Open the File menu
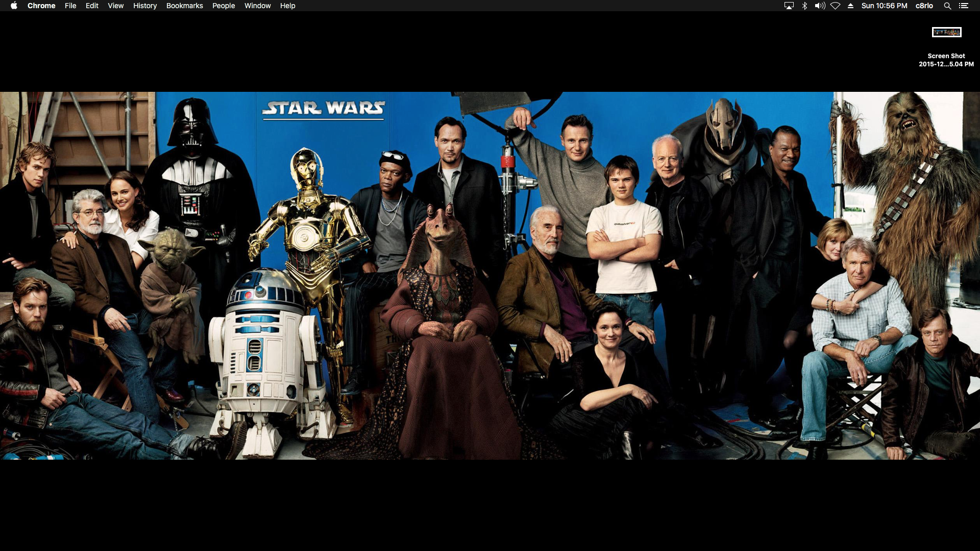Viewport: 980px width, 551px height. pos(70,6)
